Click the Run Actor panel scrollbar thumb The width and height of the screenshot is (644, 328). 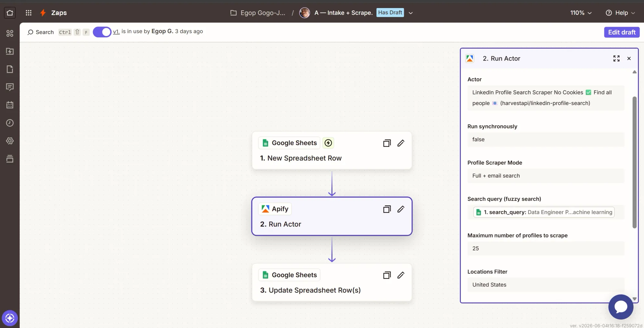(x=634, y=162)
